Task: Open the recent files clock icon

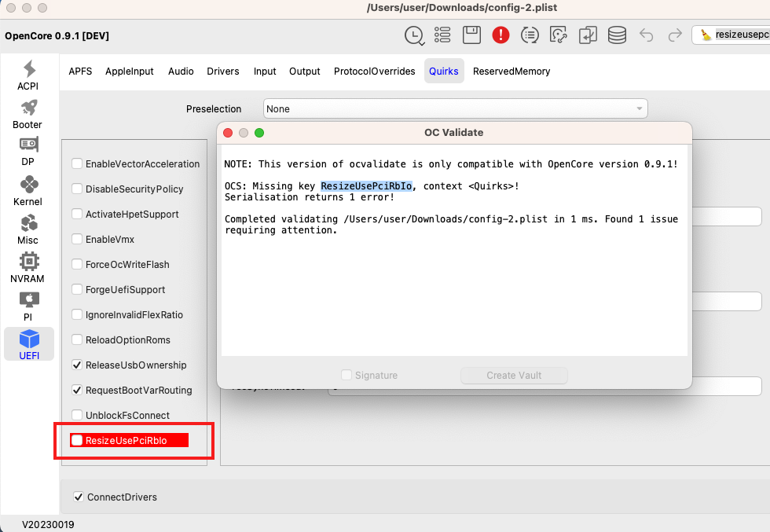Action: (413, 35)
